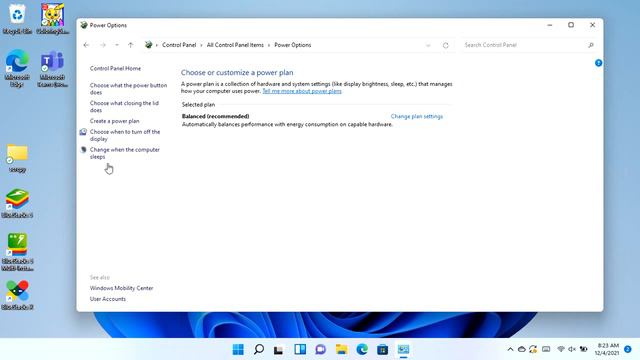Show hidden tray icons chevron
The height and width of the screenshot is (360, 640).
click(x=510, y=349)
